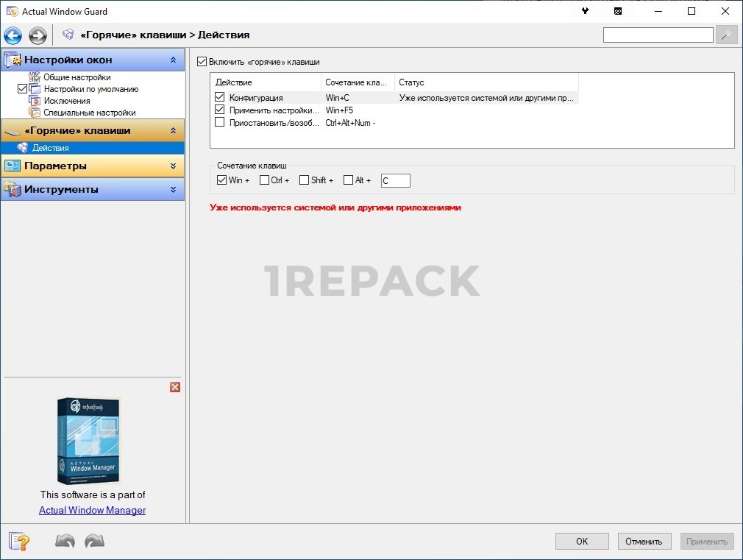743x560 pixels.
Task: Click the help book icon at bottom left
Action: pyautogui.click(x=20, y=542)
